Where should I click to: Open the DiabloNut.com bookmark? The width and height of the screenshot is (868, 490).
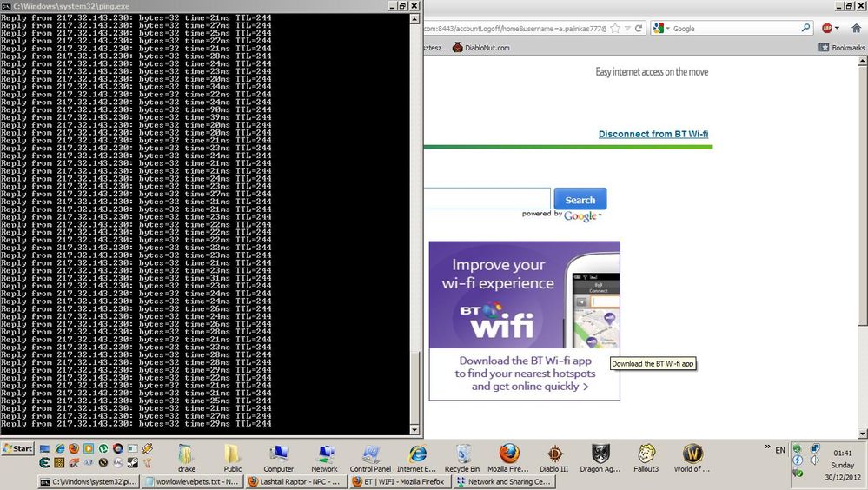point(481,48)
